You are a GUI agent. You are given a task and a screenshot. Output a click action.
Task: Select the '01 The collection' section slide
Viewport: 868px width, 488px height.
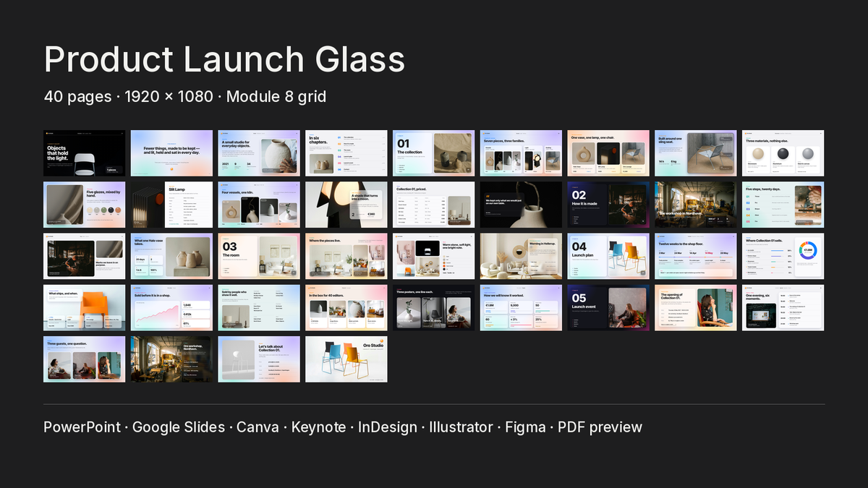[433, 153]
